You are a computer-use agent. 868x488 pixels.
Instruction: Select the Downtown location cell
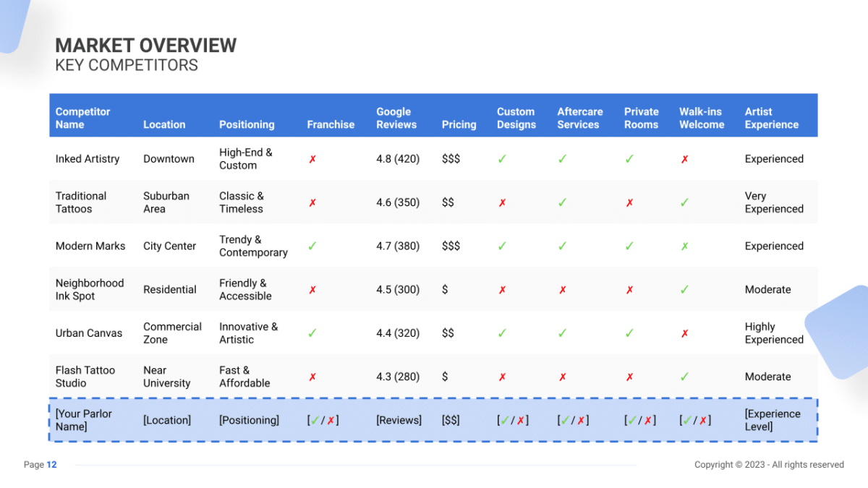click(x=169, y=159)
